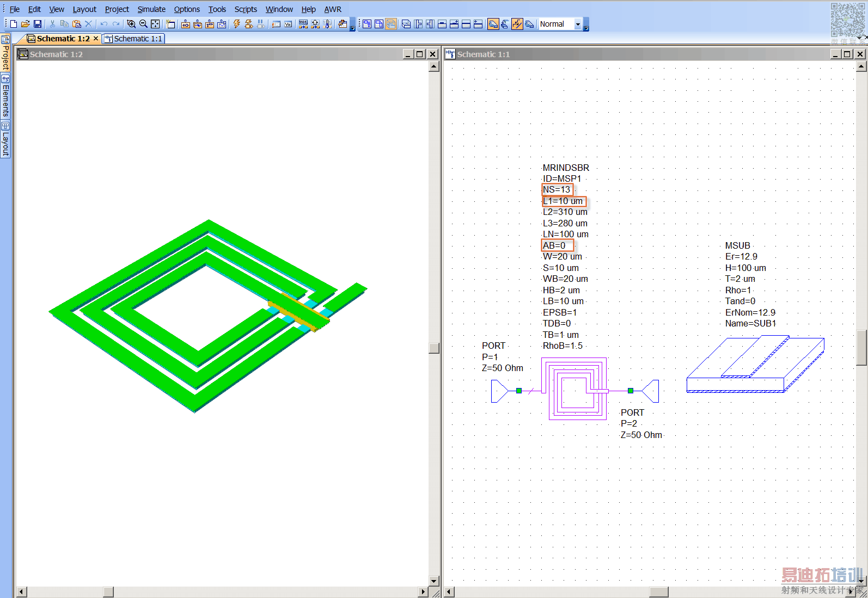
Task: Switch to the Schematic 1:1 tab
Action: click(x=133, y=39)
